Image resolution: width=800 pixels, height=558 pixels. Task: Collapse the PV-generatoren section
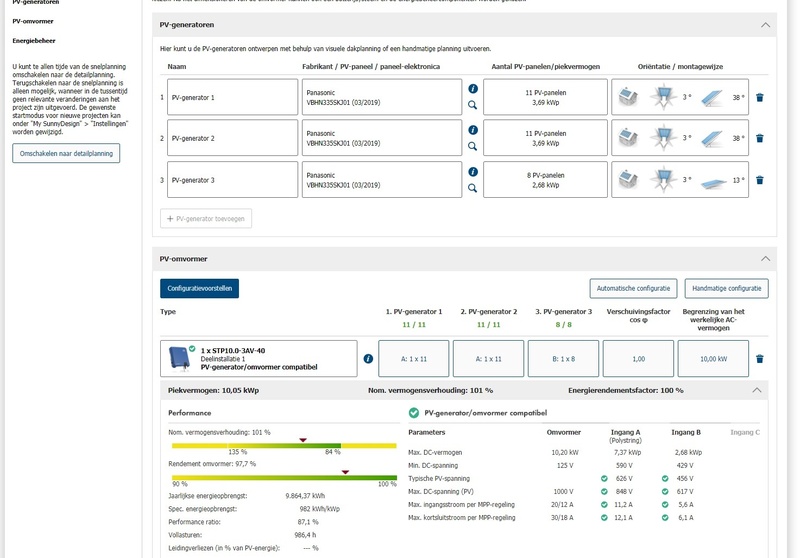tap(765, 25)
